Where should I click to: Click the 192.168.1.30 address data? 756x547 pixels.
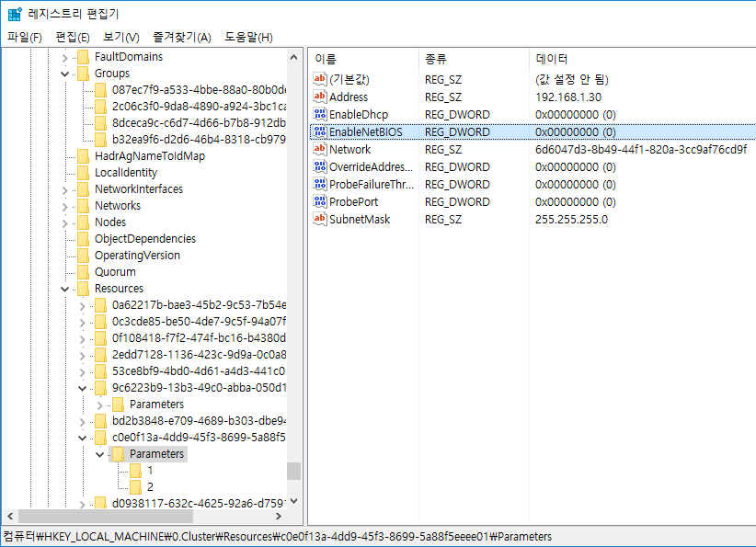tap(568, 97)
